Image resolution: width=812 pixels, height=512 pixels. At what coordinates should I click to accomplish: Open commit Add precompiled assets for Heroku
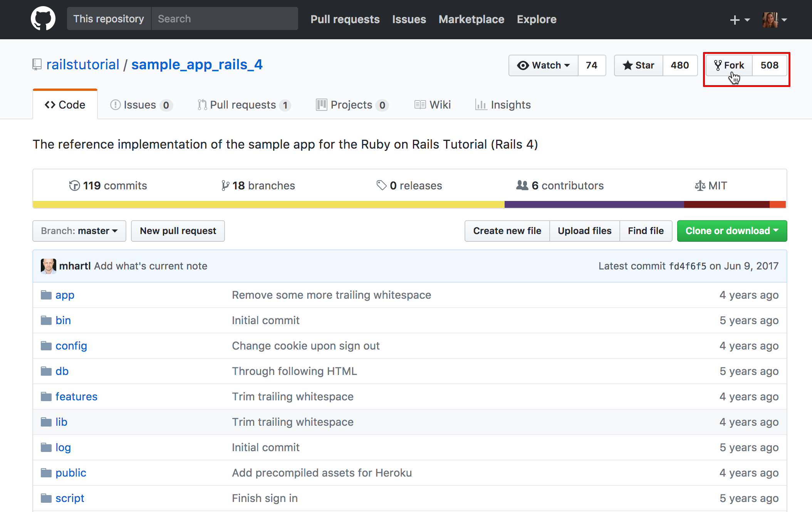[322, 473]
